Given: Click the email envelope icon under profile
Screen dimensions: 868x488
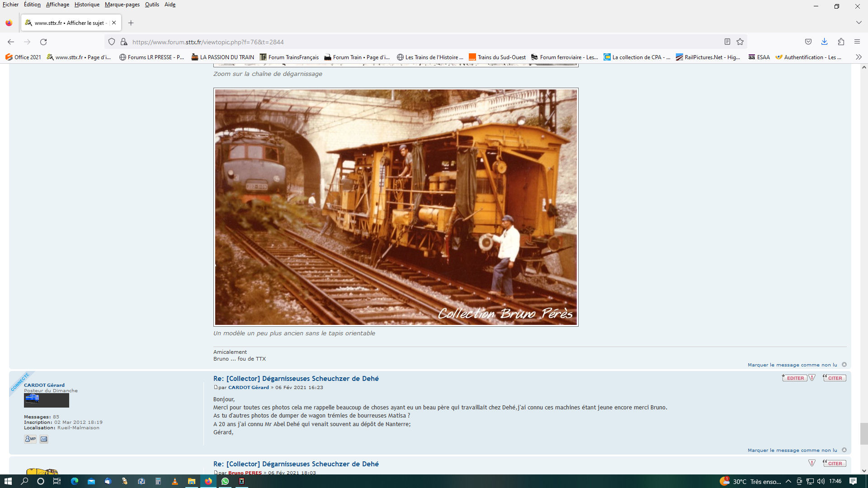Looking at the screenshot, I should [44, 439].
